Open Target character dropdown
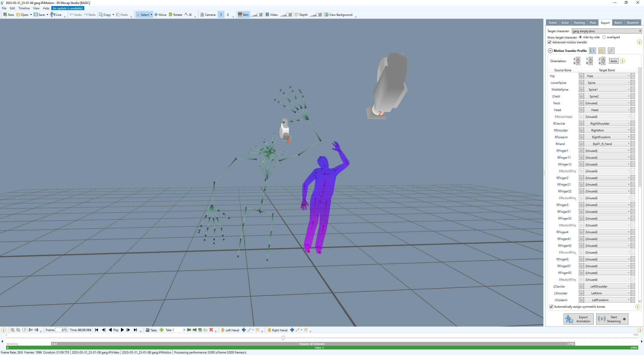Screen dimensions: 644x355 pyautogui.click(x=607, y=31)
